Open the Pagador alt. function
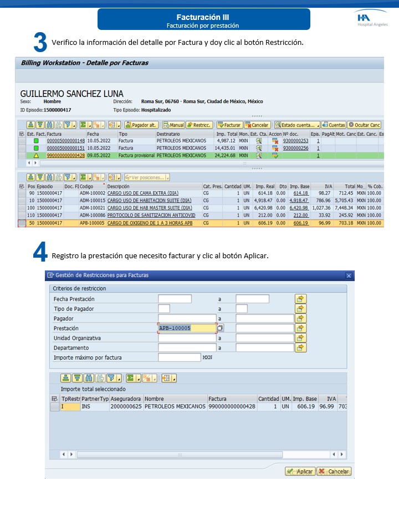The height and width of the screenshot is (532, 399). (x=141, y=125)
